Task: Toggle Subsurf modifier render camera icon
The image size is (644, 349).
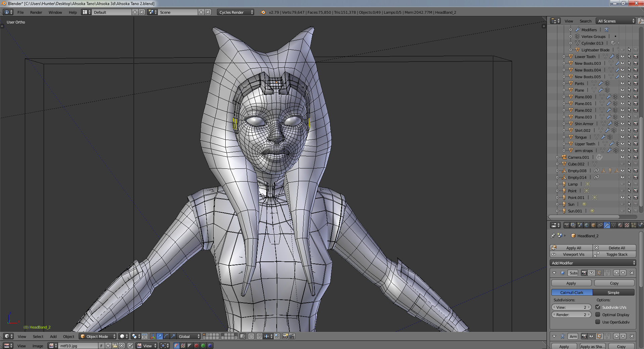Action: (584, 273)
